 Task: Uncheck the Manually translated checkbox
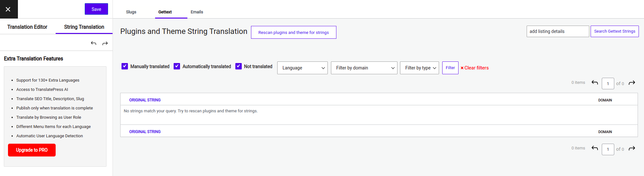point(125,66)
